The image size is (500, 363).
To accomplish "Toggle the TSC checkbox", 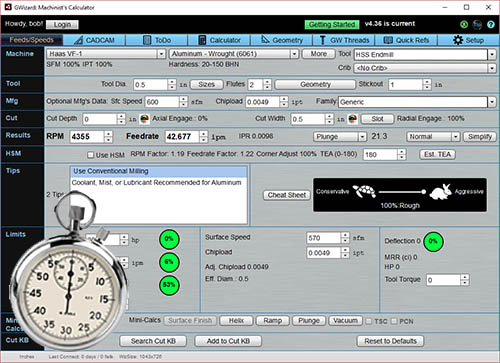I will point(368,321).
